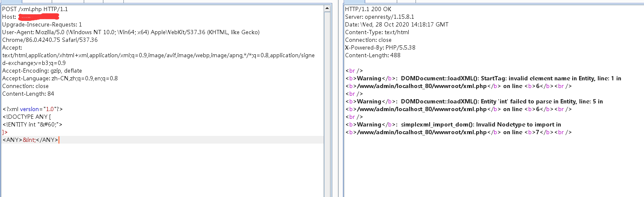Click the 'Content-Type: text/html' response header
Viewport: 644px width, 197px height.
point(377,32)
